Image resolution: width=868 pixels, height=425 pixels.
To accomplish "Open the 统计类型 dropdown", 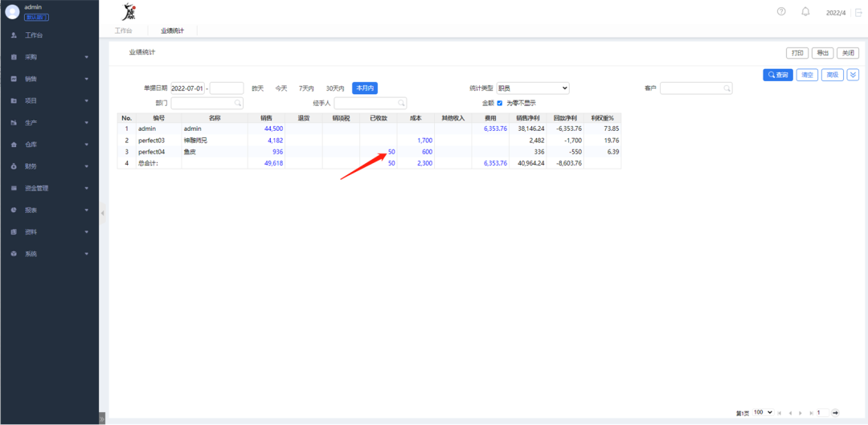I will [x=532, y=88].
